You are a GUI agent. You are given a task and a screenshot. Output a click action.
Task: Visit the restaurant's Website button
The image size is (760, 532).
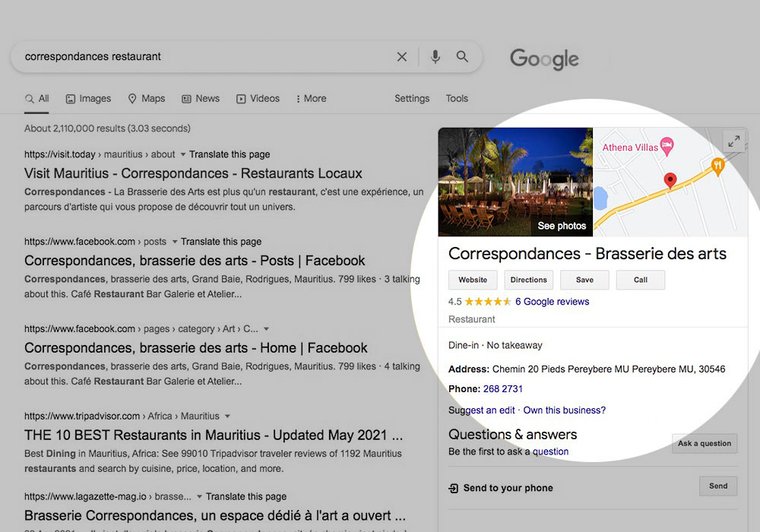[x=473, y=280]
